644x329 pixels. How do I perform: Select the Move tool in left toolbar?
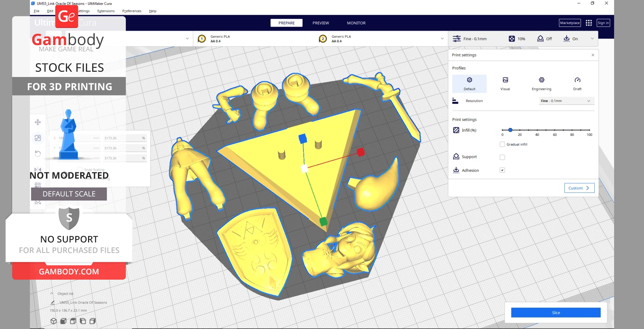tap(38, 122)
